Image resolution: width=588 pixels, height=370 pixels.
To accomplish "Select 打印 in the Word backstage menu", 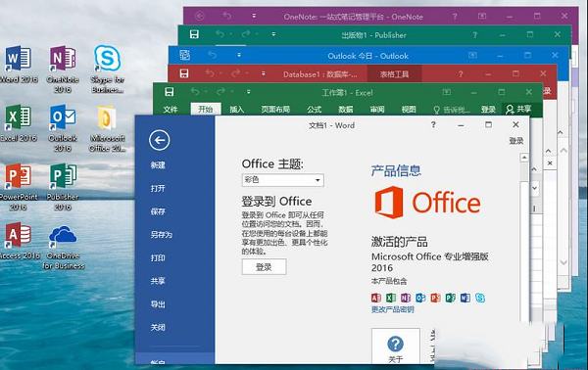I will [x=158, y=258].
